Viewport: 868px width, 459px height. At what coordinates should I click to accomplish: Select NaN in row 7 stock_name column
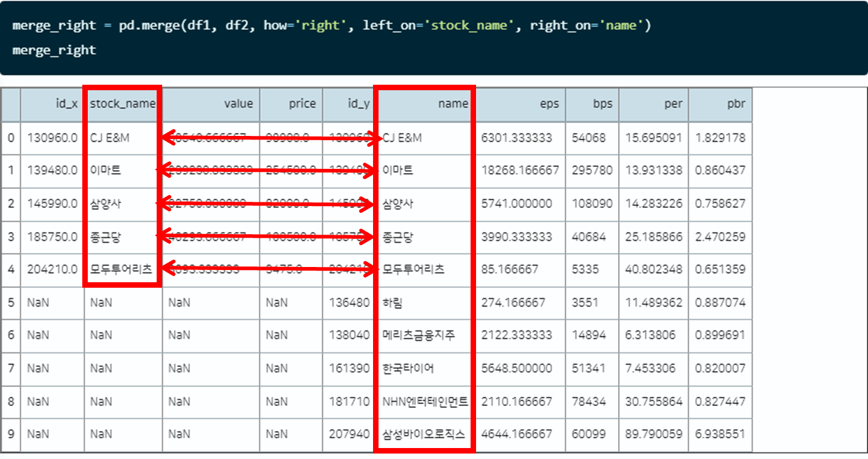(x=101, y=368)
